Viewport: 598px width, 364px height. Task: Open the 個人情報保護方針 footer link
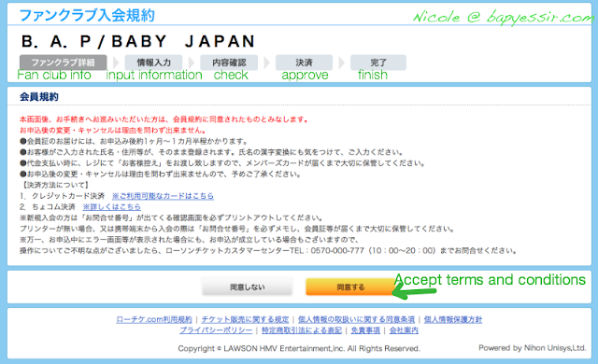point(453,319)
